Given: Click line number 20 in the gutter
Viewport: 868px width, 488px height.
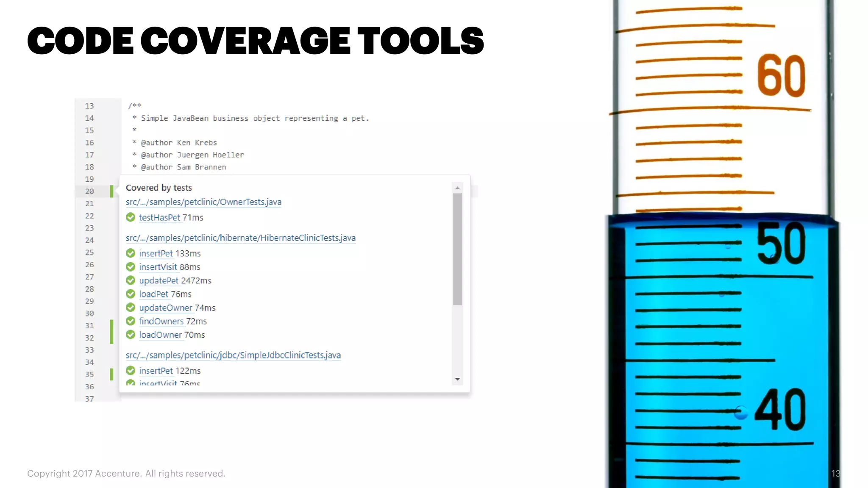Looking at the screenshot, I should (89, 191).
